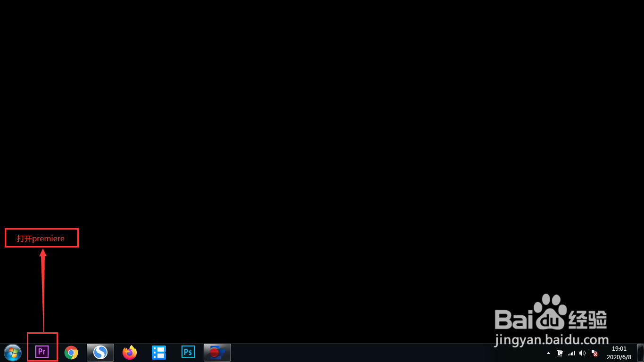Open Firefox from the taskbar
Screen dimensions: 644x362
coord(130,353)
